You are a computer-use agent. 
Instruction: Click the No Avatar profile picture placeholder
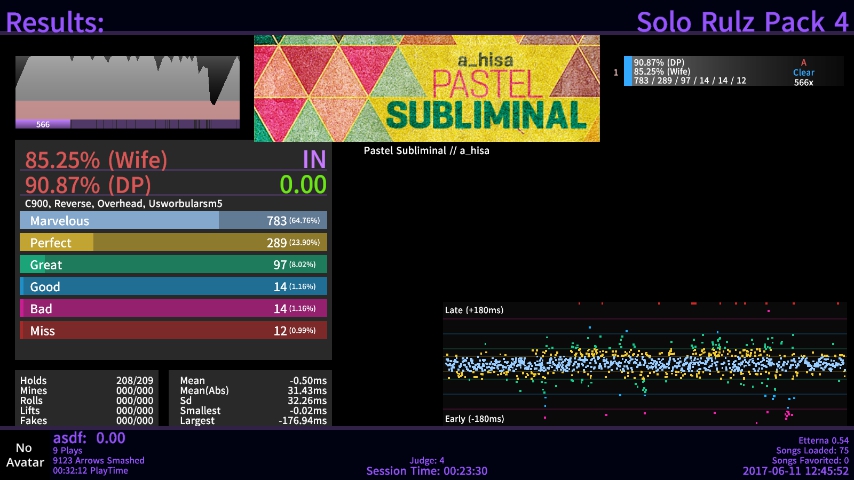coord(24,455)
